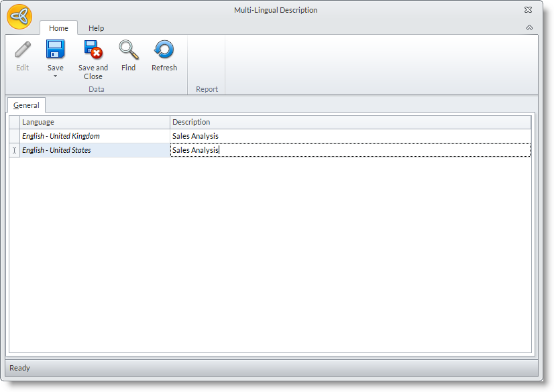The height and width of the screenshot is (392, 554).
Task: Click the United States description input field
Action: pyautogui.click(x=349, y=150)
